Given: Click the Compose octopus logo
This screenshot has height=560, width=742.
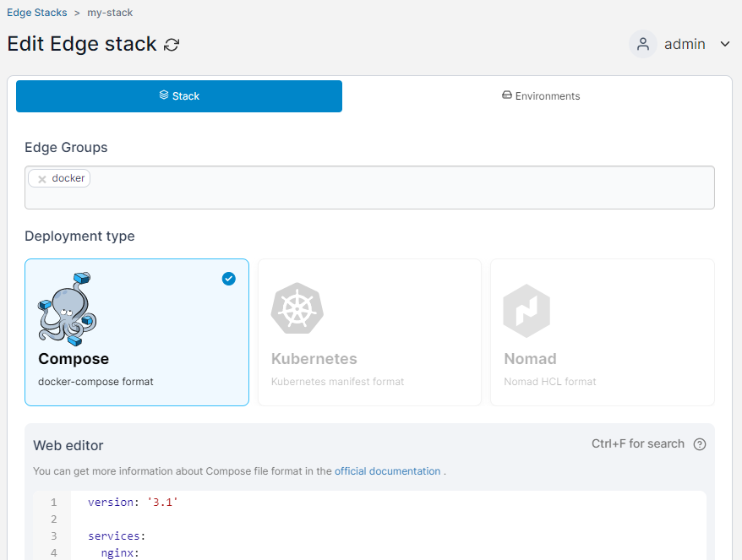Looking at the screenshot, I should 68,309.
